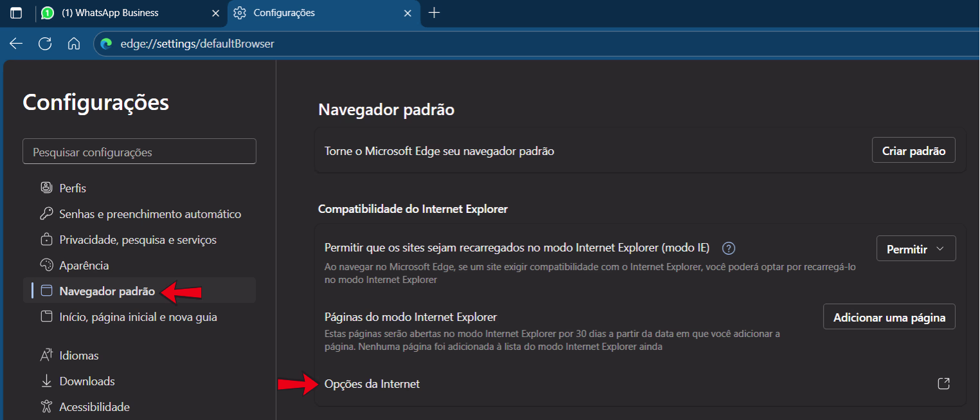Screen dimensions: 980x420
Task: Click the Navegador padrão heading text
Action: click(386, 110)
